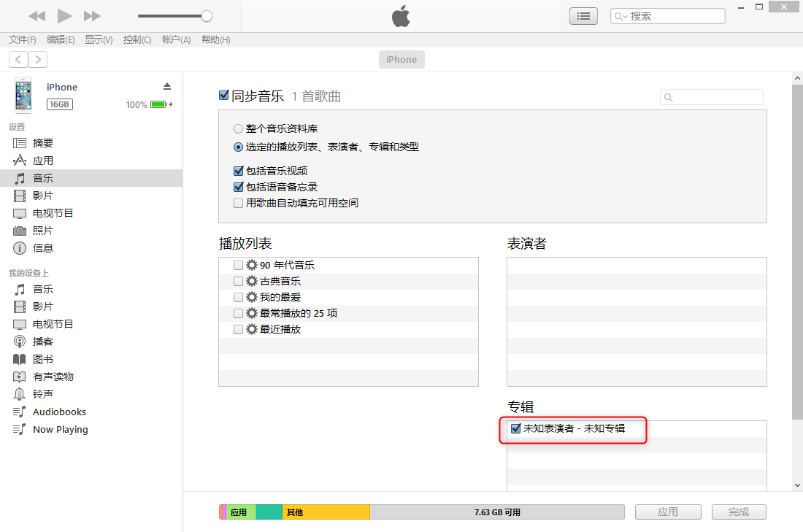Check the 我的最爱 playlist
The height and width of the screenshot is (532, 803).
click(238, 297)
